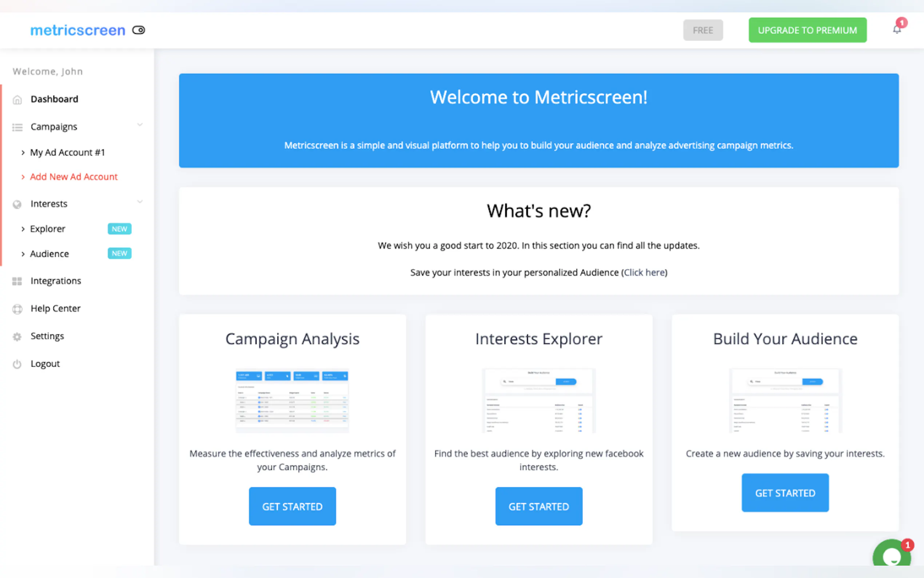Open Interests menu item
The height and width of the screenshot is (578, 924).
(49, 204)
